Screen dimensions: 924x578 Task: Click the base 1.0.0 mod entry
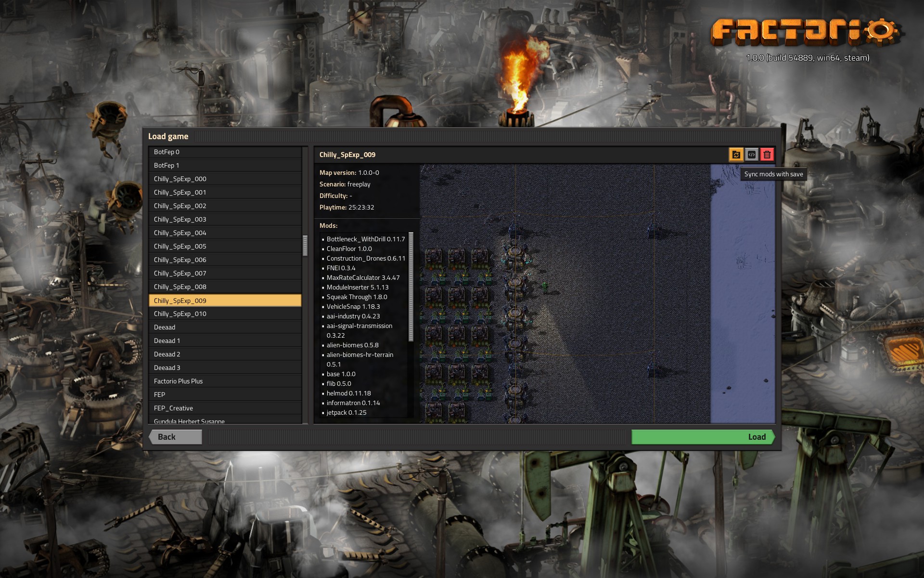(x=341, y=374)
